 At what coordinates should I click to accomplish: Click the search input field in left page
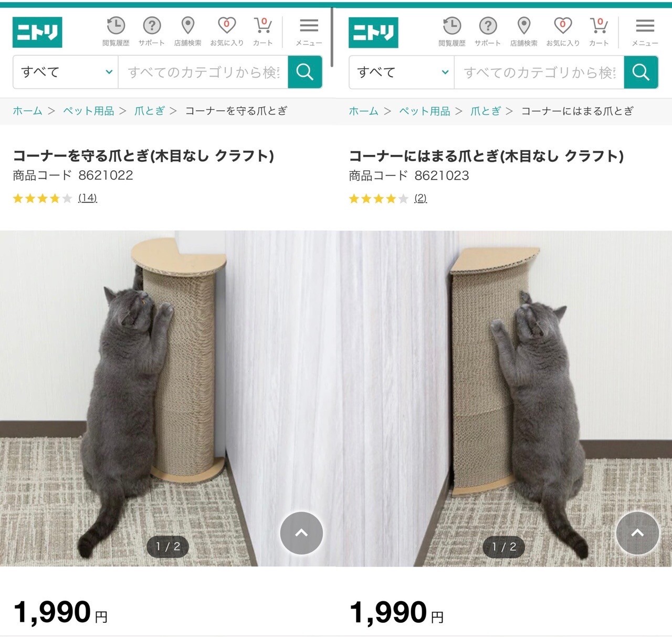coord(204,72)
